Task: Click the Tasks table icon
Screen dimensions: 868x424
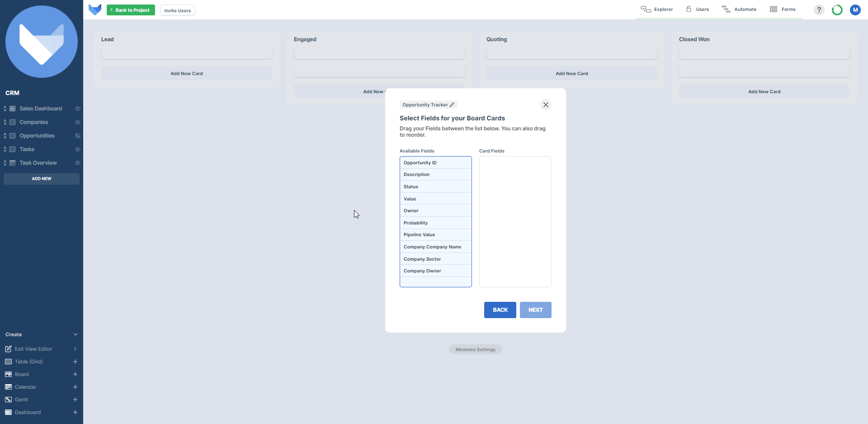Action: (x=13, y=149)
